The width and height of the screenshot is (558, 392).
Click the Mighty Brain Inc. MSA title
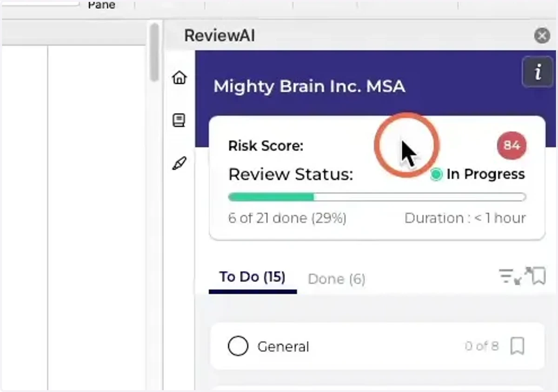[x=309, y=87]
